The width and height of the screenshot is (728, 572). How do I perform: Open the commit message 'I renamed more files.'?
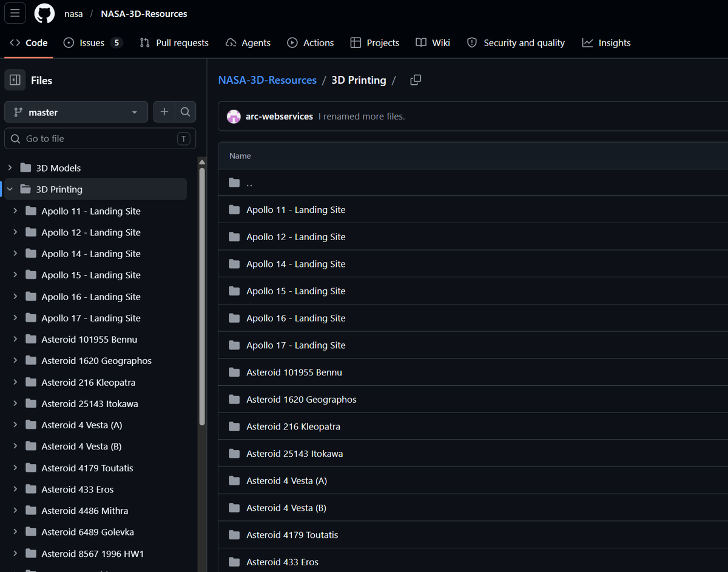(x=362, y=116)
